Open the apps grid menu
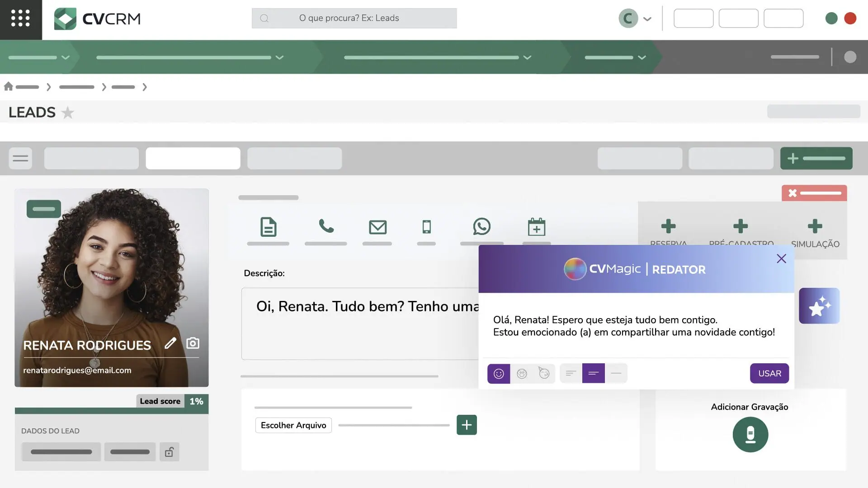 (20, 19)
